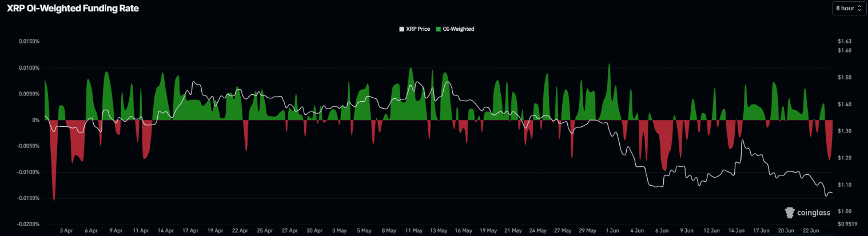Viewport: 868px width, 236px height.
Task: Click the 0% left-axis label
Action: (35, 120)
